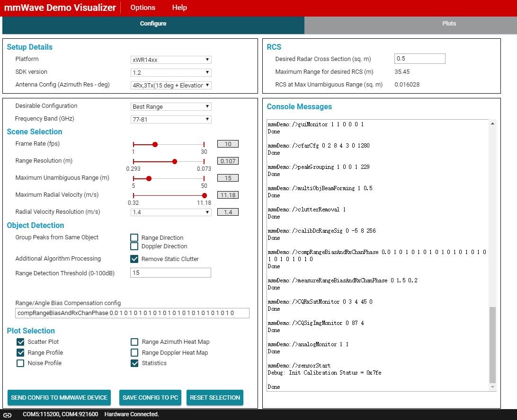Open the Help menu
This screenshot has height=420, width=517.
pos(179,8)
